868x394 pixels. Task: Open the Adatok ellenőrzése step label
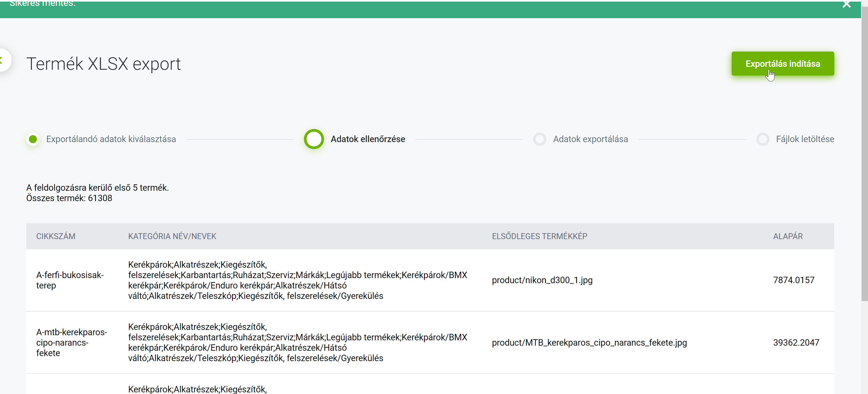pos(368,139)
